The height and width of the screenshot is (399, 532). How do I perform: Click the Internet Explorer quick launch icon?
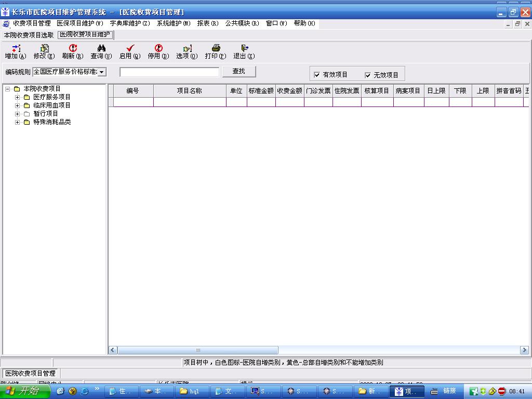pos(84,391)
